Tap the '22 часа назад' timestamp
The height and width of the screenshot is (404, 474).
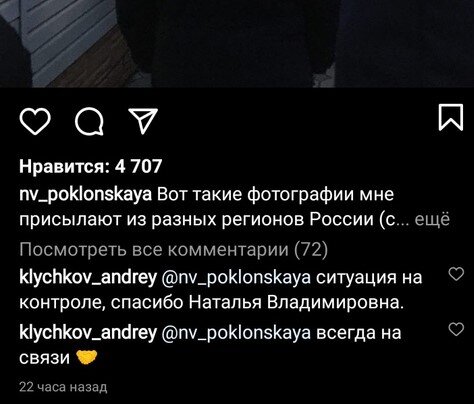(63, 387)
